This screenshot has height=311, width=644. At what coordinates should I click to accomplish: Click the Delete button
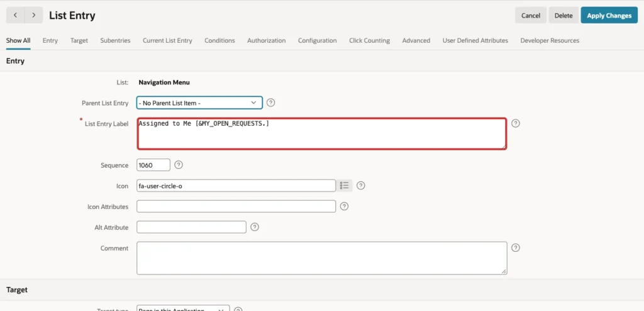click(563, 15)
